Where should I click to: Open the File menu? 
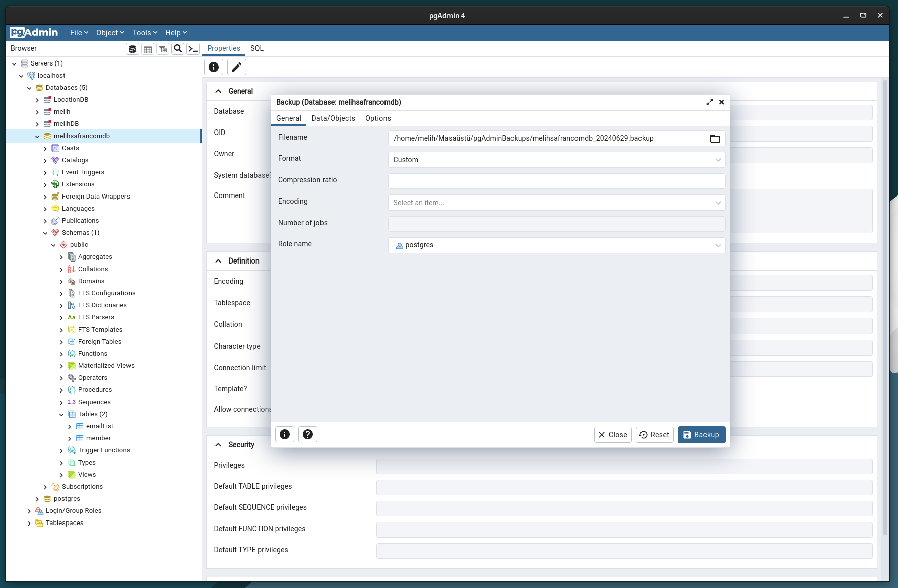click(x=79, y=33)
